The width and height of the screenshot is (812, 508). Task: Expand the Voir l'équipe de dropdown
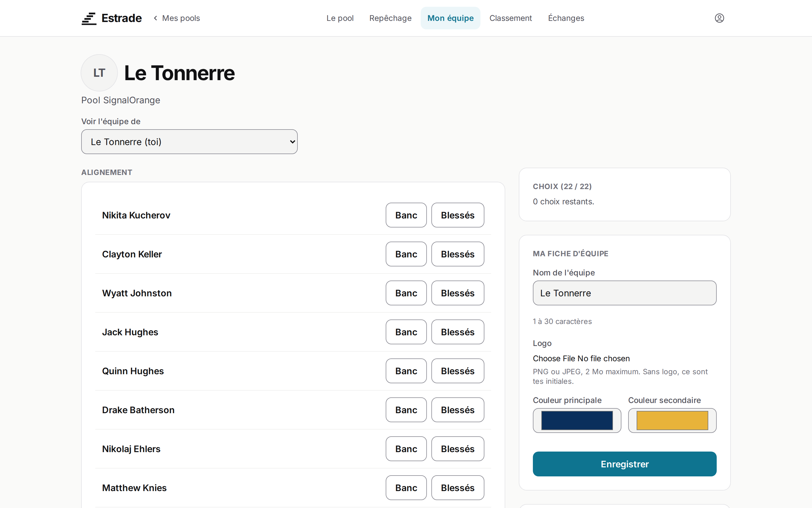189,142
